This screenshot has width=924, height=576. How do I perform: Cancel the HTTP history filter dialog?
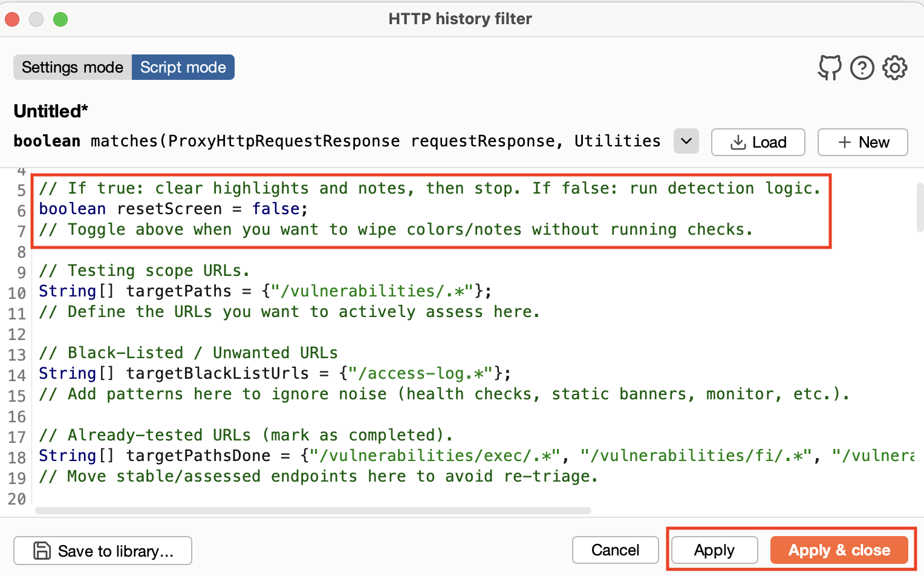pos(616,550)
